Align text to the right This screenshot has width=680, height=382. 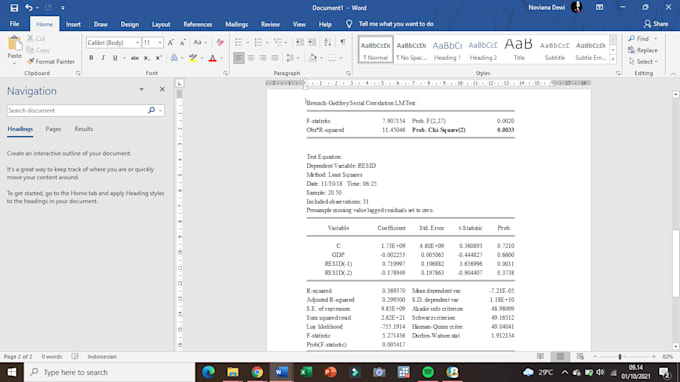[263, 58]
